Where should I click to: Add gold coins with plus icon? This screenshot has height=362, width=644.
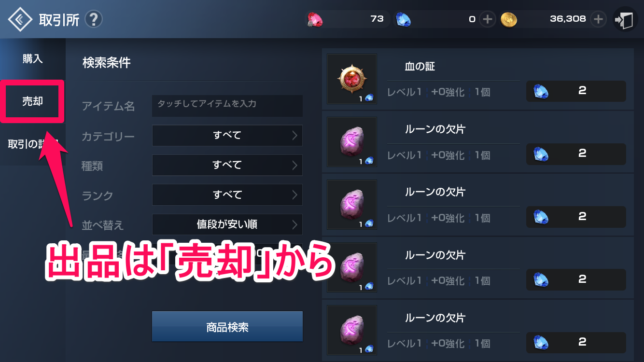click(598, 19)
